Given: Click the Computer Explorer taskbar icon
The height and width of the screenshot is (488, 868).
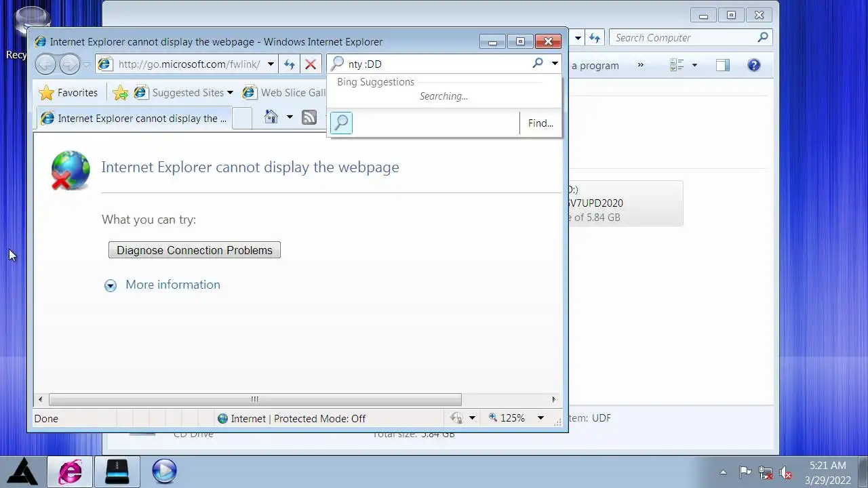Looking at the screenshot, I should coord(117,471).
